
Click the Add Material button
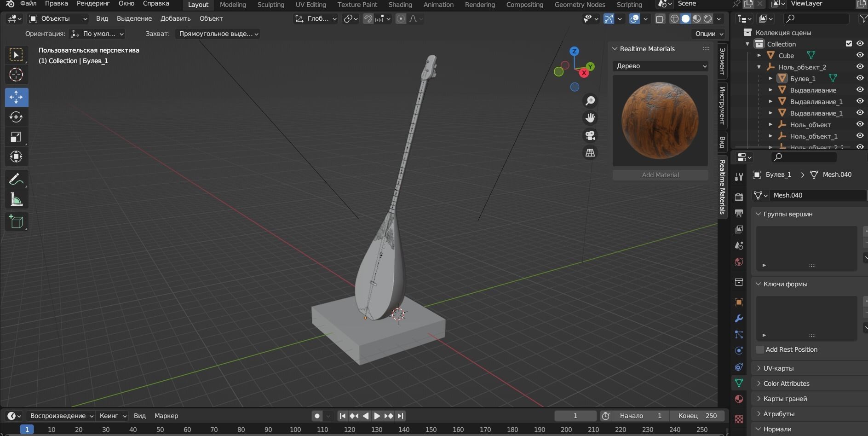click(x=660, y=175)
